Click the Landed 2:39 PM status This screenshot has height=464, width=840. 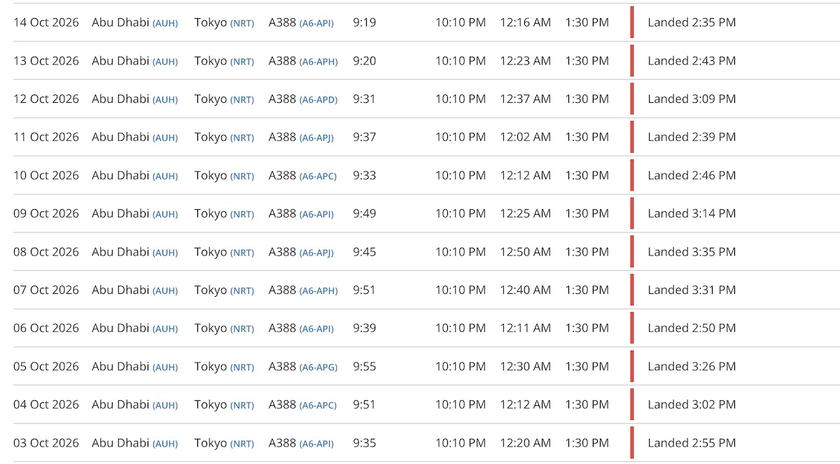pyautogui.click(x=692, y=137)
